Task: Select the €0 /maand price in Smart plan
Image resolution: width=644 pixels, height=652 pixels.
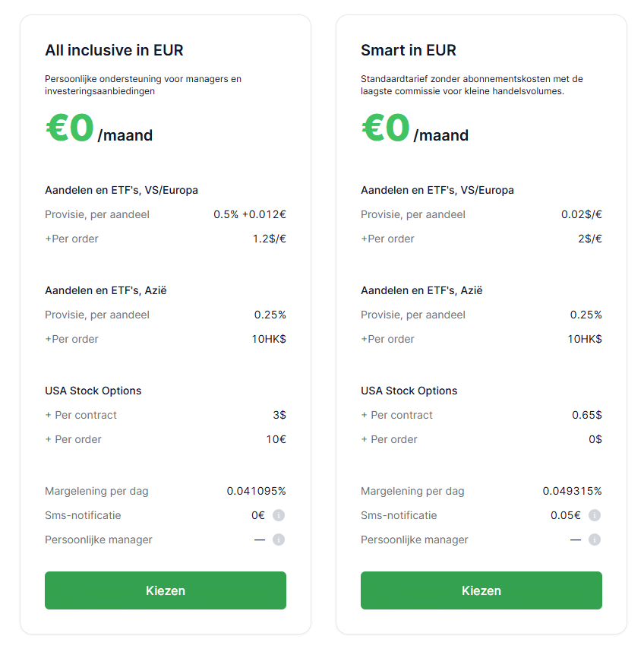Action: click(x=415, y=128)
